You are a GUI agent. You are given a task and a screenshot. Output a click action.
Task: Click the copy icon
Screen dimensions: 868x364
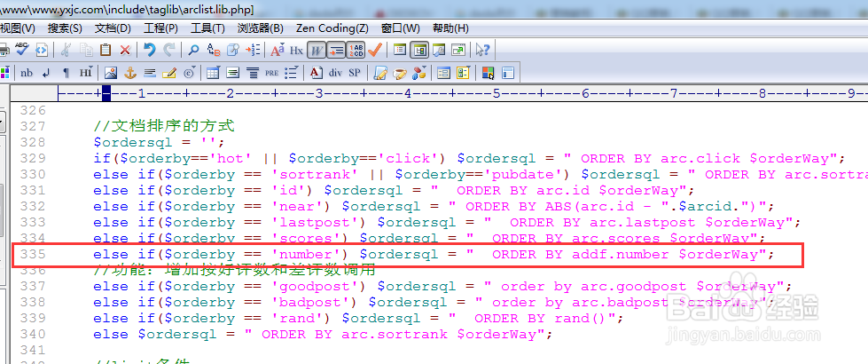[86, 50]
